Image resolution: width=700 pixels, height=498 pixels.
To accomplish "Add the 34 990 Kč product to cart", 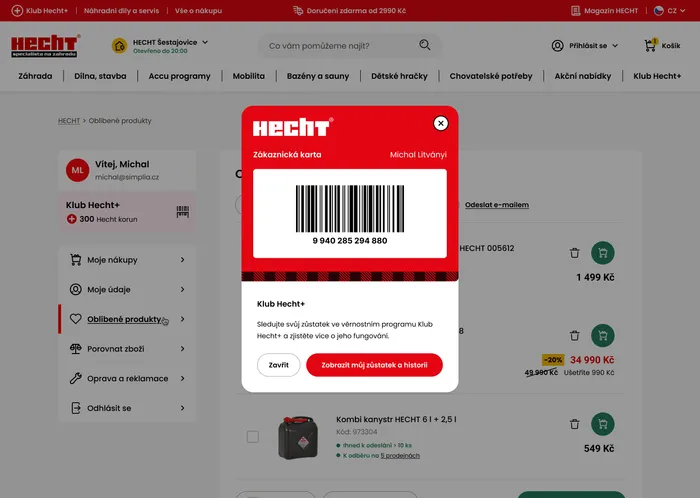I will pyautogui.click(x=603, y=336).
